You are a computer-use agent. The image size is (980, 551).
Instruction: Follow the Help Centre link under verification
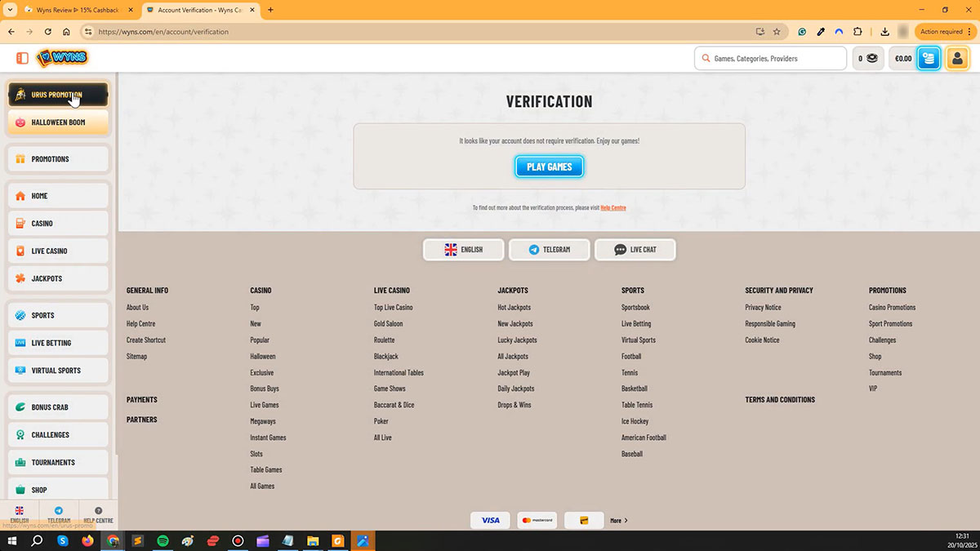[612, 208]
